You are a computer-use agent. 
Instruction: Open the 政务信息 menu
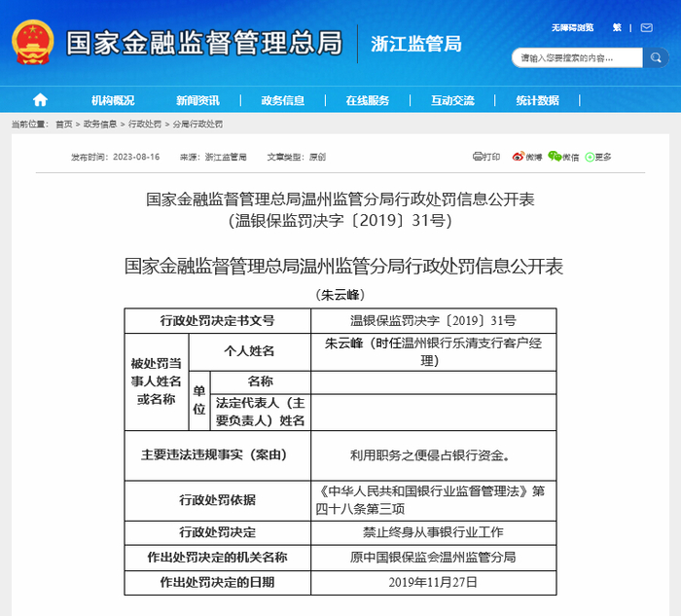(x=283, y=100)
